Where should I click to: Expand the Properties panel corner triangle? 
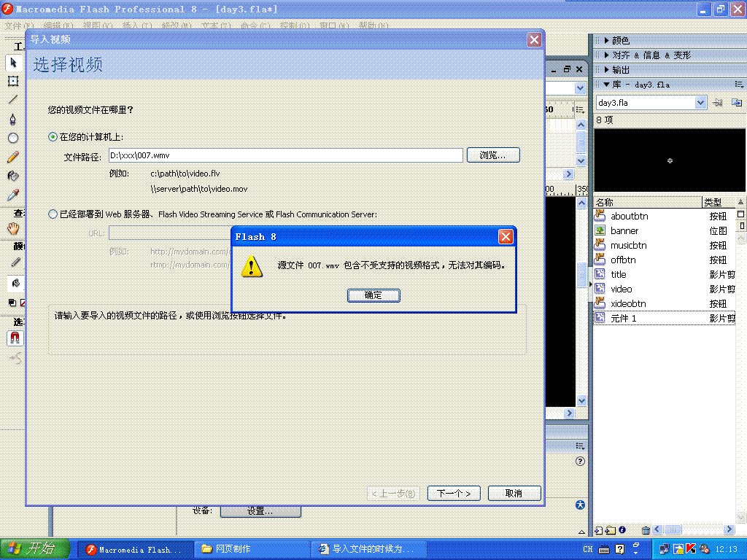[x=581, y=532]
